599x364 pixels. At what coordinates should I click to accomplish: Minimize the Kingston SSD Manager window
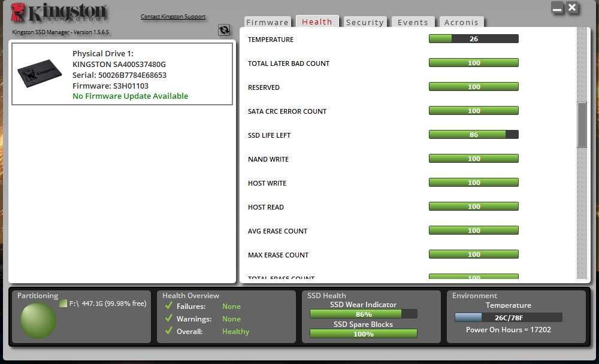[558, 8]
